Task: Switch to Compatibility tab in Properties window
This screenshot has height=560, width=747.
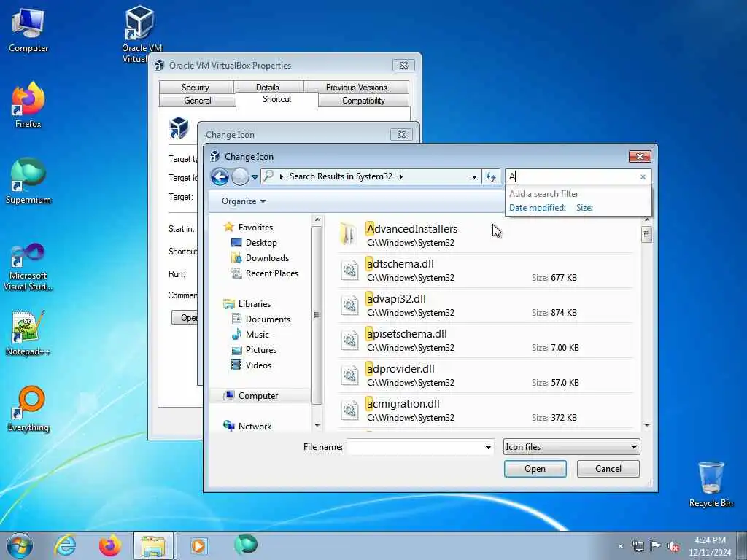Action: point(363,101)
